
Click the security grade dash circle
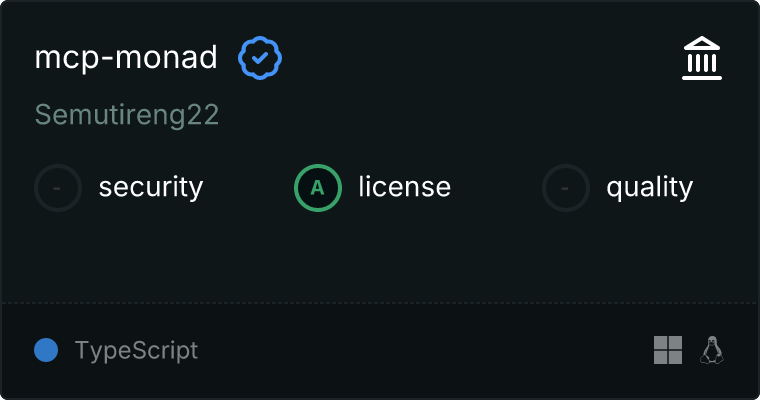58,187
